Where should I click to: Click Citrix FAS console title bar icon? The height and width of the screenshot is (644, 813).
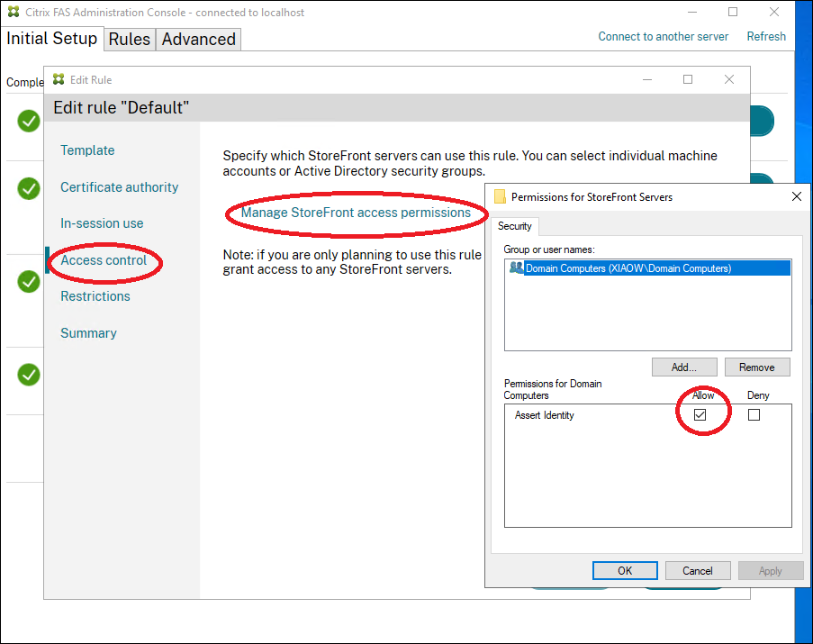point(14,12)
